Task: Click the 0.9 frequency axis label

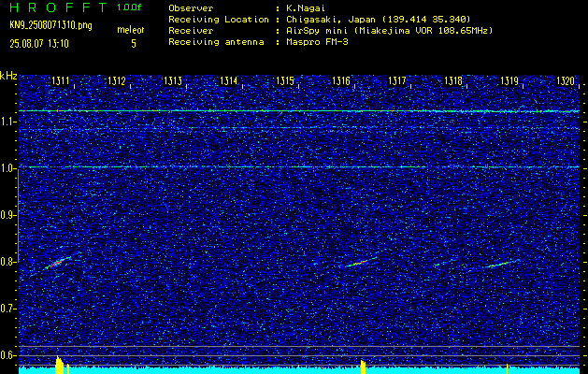Action: click(x=7, y=215)
